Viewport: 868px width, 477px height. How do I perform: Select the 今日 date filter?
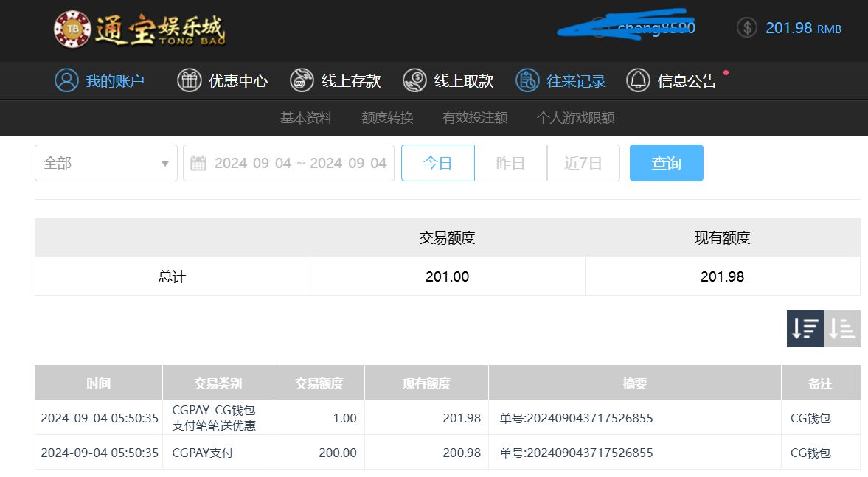point(438,163)
